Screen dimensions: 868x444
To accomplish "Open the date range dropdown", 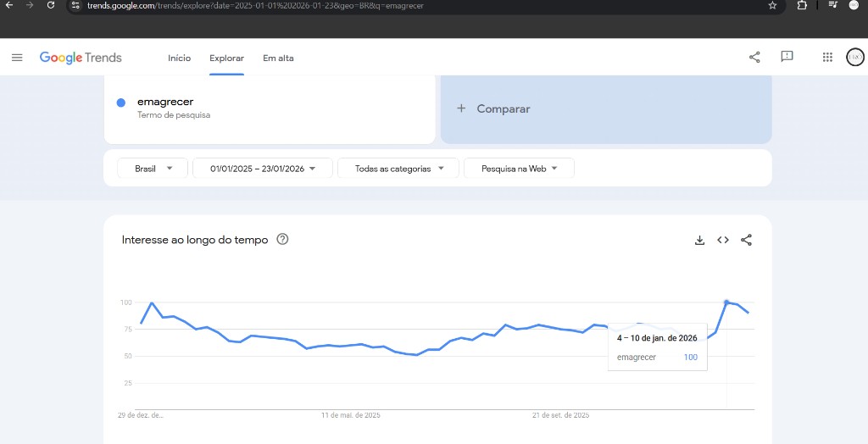I will click(x=263, y=169).
